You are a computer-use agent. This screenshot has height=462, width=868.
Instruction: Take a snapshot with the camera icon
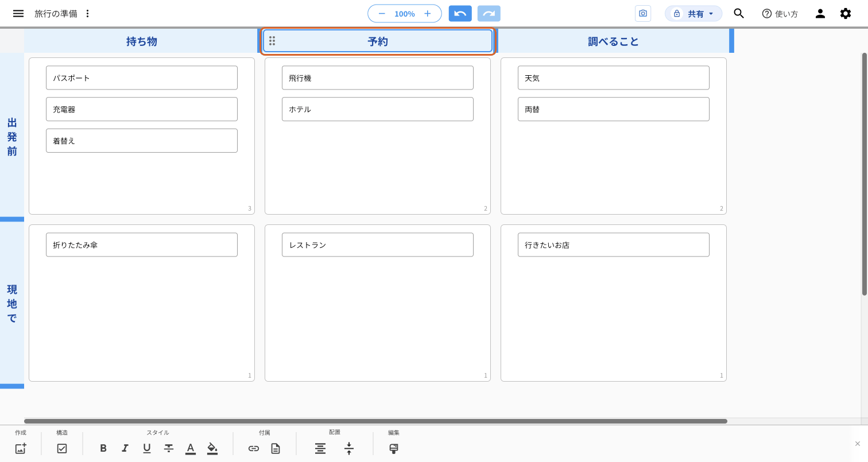tap(643, 13)
